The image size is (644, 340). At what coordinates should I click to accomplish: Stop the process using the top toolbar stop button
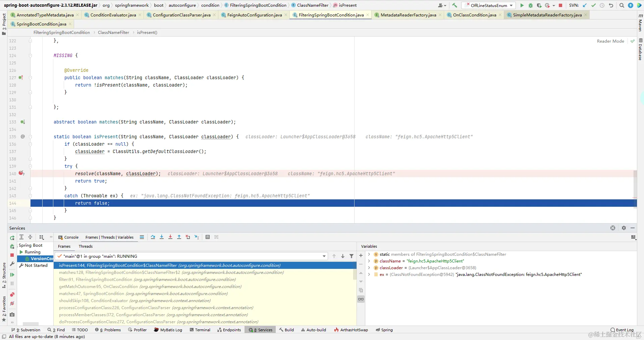560,5
